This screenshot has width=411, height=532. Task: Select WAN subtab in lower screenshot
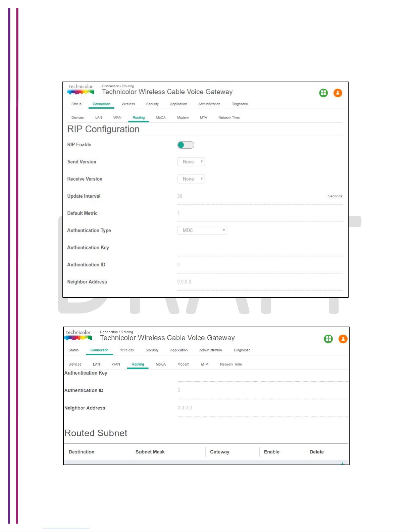116,364
